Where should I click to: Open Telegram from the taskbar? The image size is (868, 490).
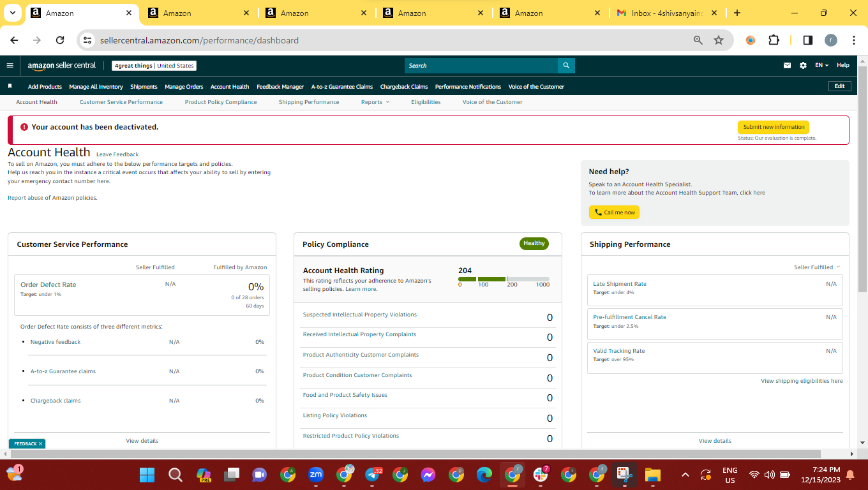372,475
